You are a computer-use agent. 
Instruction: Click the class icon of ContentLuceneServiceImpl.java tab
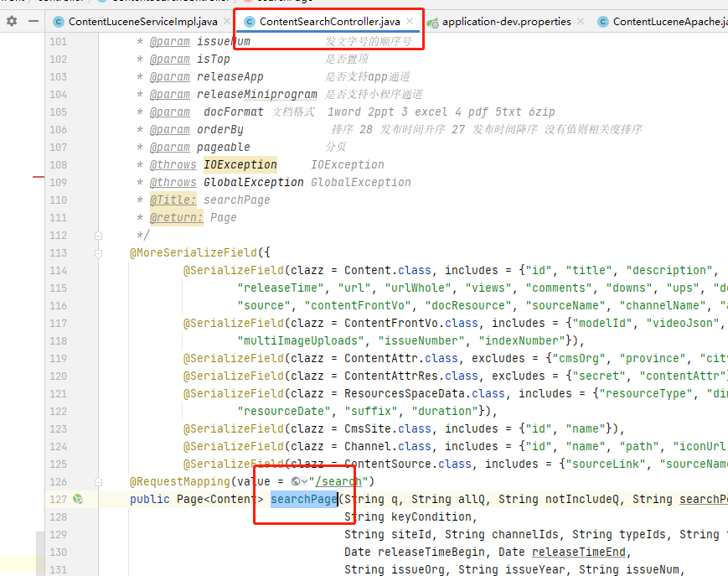click(x=59, y=22)
